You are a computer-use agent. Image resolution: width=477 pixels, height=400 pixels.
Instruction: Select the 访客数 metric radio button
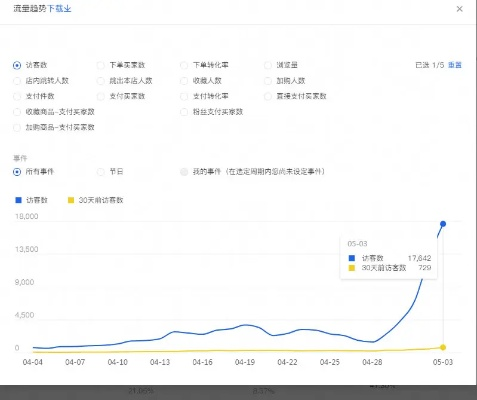click(17, 65)
